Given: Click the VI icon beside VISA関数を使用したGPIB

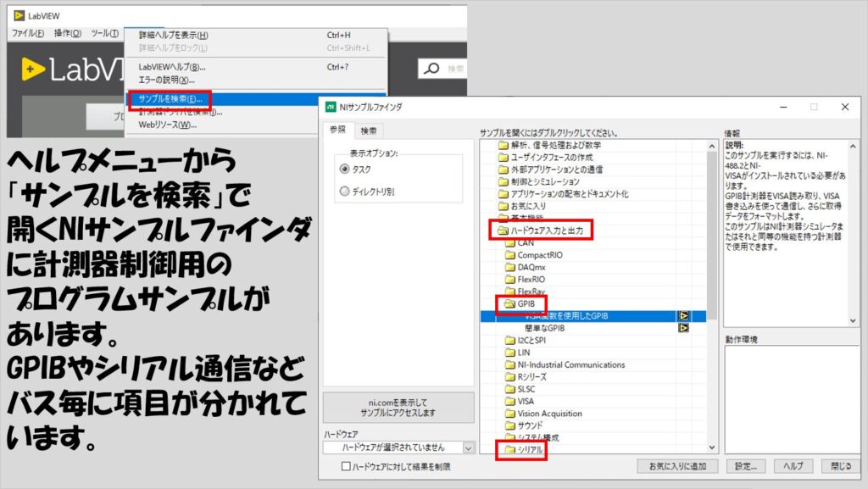Looking at the screenshot, I should tap(684, 316).
